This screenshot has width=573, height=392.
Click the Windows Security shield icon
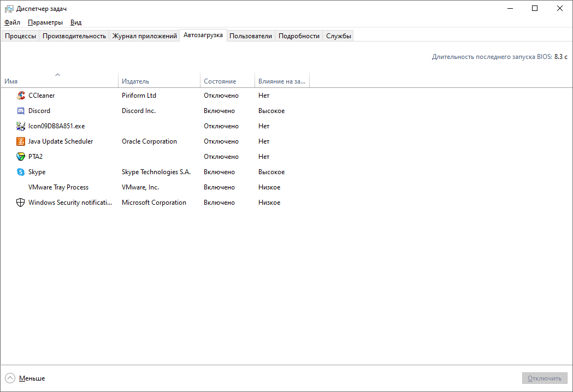(x=21, y=203)
